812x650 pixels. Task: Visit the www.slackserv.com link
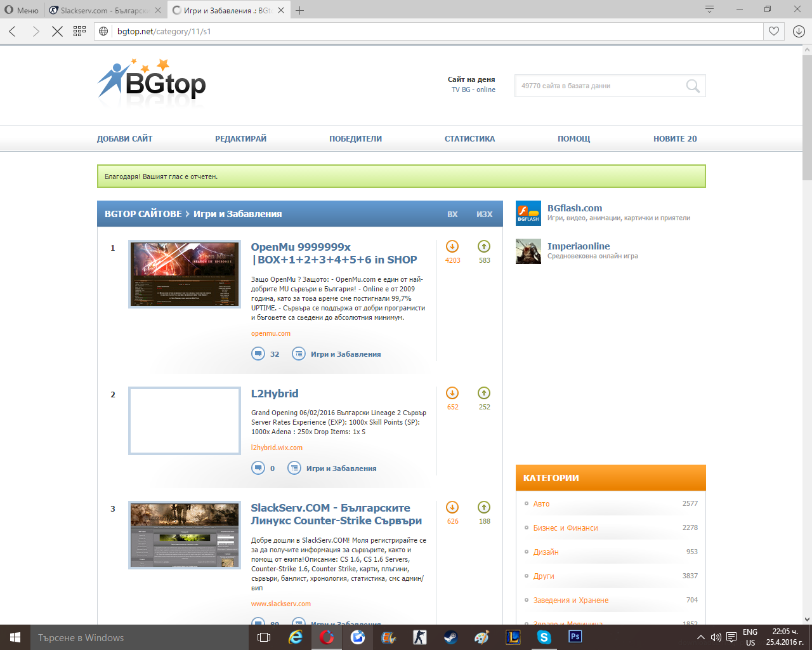click(281, 604)
